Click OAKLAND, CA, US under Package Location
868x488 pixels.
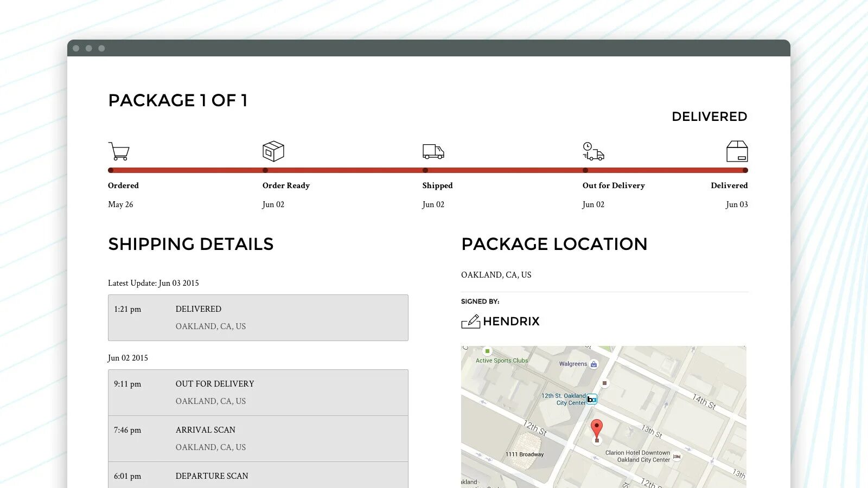496,275
